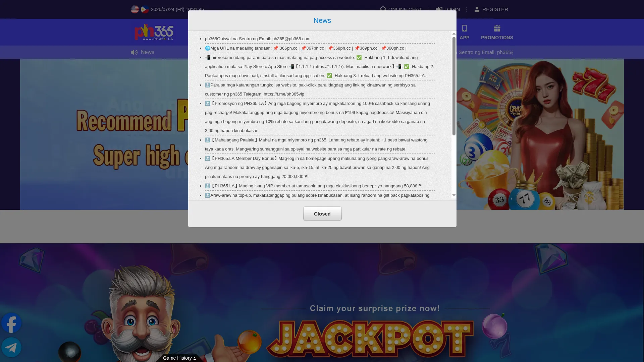Expand the Game History panel
The image size is (644, 362).
click(x=179, y=358)
